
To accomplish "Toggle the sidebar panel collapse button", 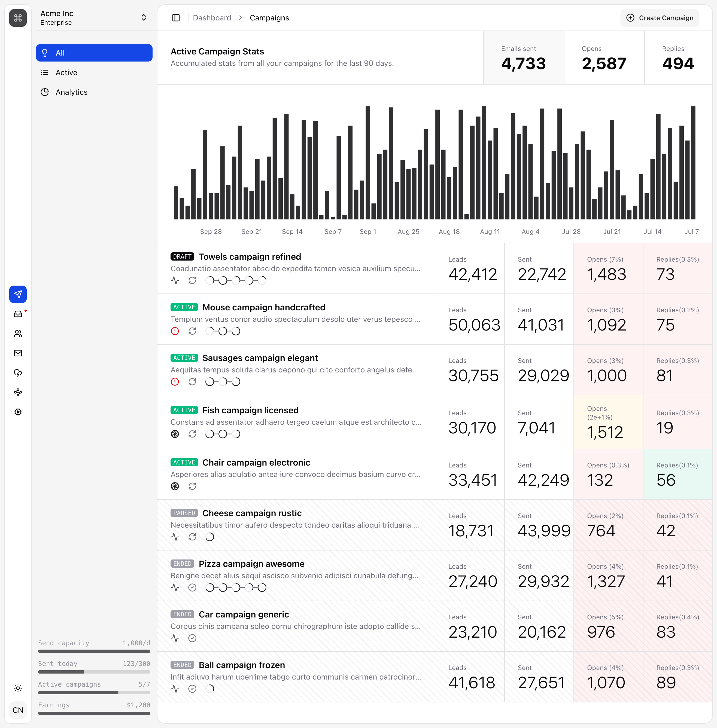I will coord(176,18).
